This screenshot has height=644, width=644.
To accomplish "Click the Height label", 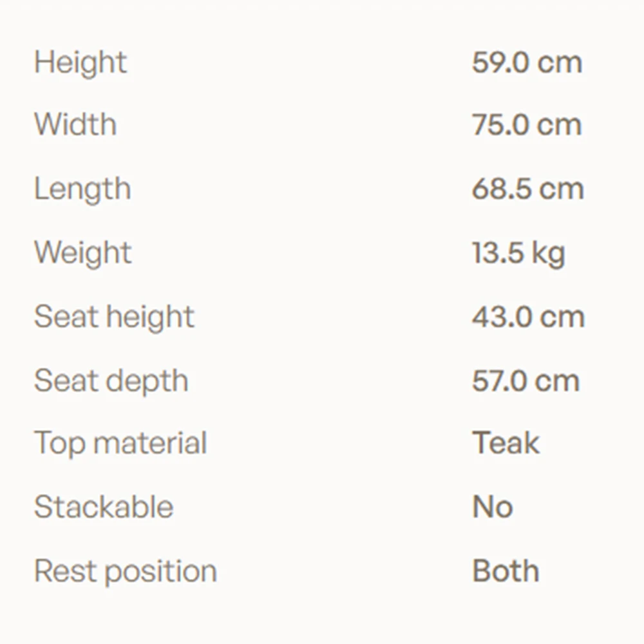I will coord(80,63).
